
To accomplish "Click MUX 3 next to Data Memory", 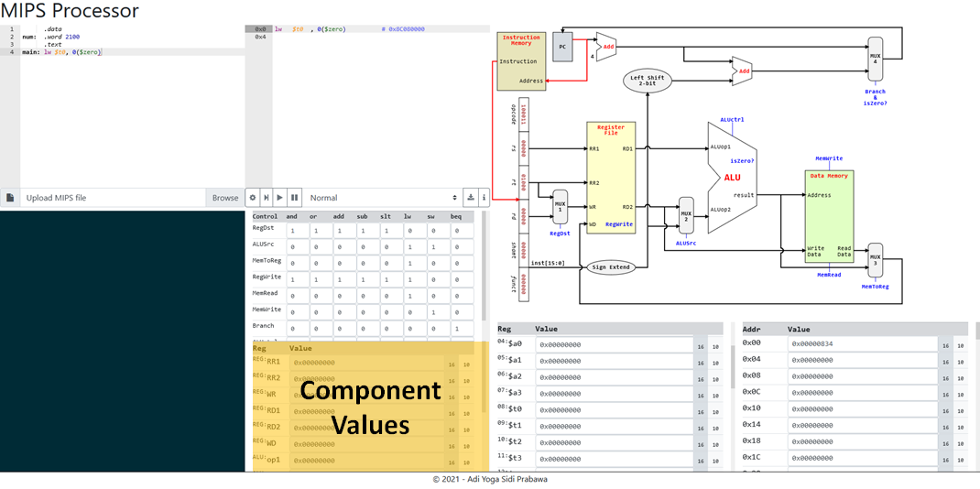I will pyautogui.click(x=876, y=260).
